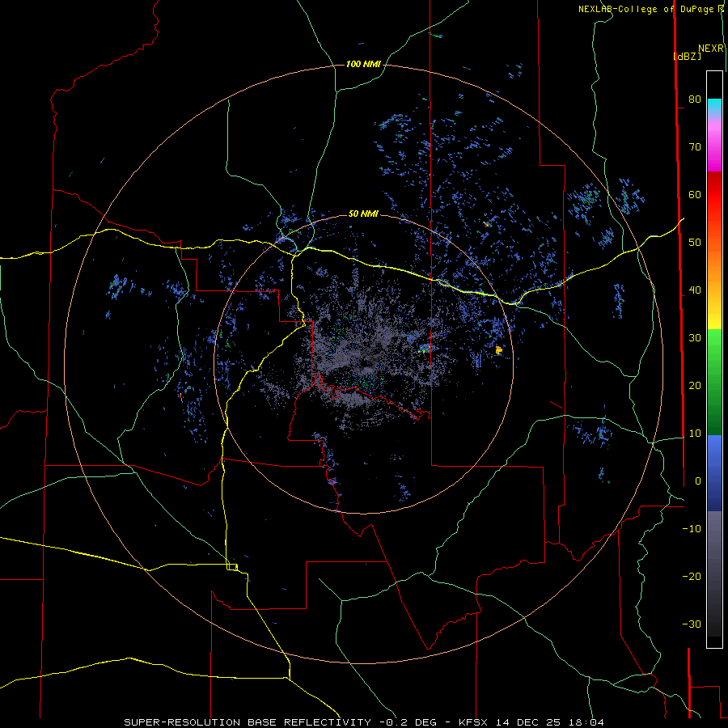Click the red band of the color bar
Viewport: 728px width, 728px height.
[x=714, y=195]
